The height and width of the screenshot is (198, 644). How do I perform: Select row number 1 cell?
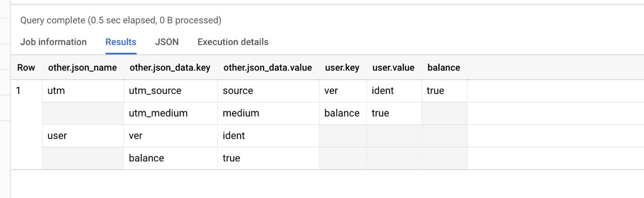[26, 91]
